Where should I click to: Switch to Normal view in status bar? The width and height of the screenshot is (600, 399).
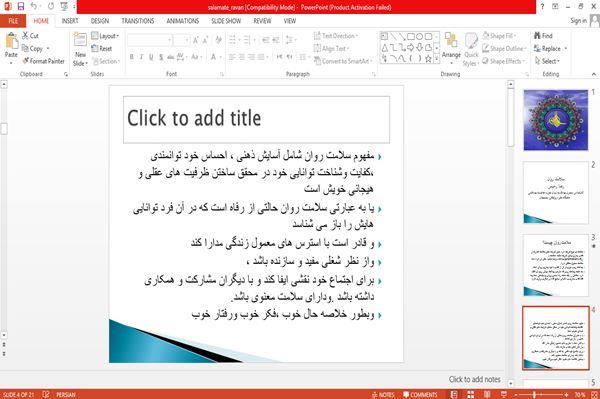coord(454,394)
